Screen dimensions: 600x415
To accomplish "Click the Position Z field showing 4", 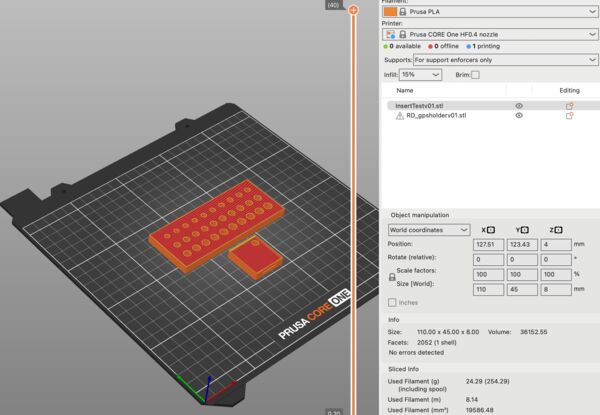I will coord(556,244).
